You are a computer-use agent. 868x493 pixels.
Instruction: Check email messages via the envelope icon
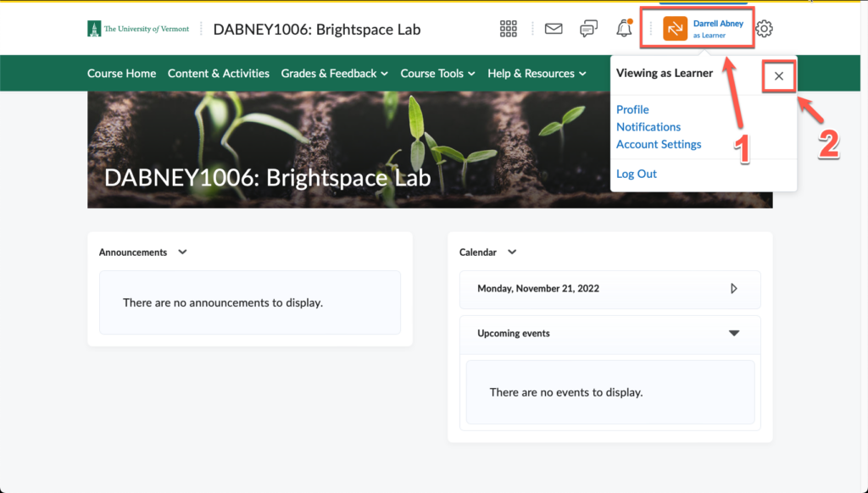coord(553,28)
